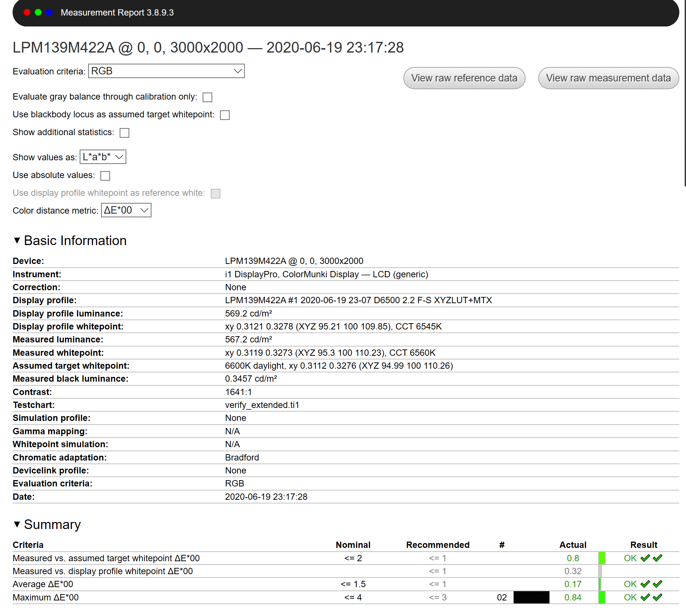Click the blue dot in title bar
Image resolution: width=686 pixels, height=616 pixels.
(49, 12)
